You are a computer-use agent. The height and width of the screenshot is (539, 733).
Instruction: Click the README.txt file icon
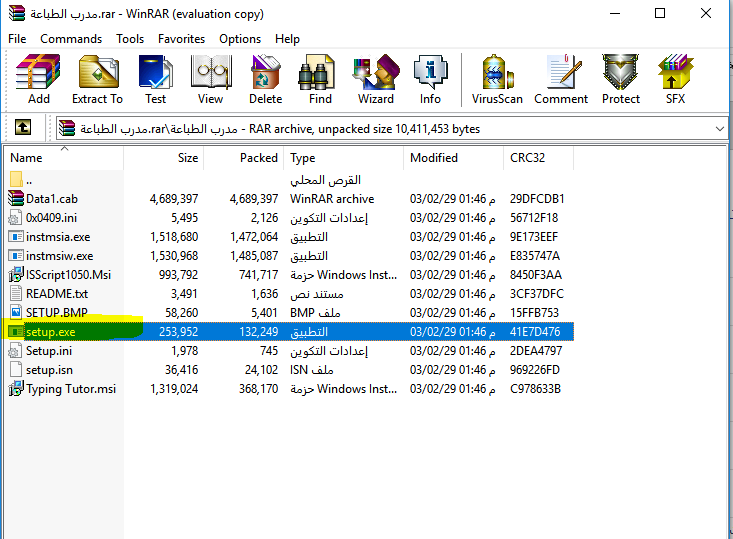(16, 294)
